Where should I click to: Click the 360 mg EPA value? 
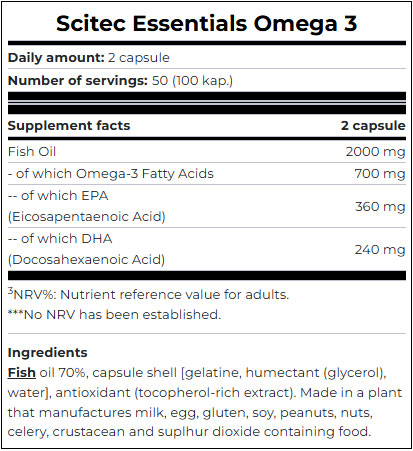380,207
